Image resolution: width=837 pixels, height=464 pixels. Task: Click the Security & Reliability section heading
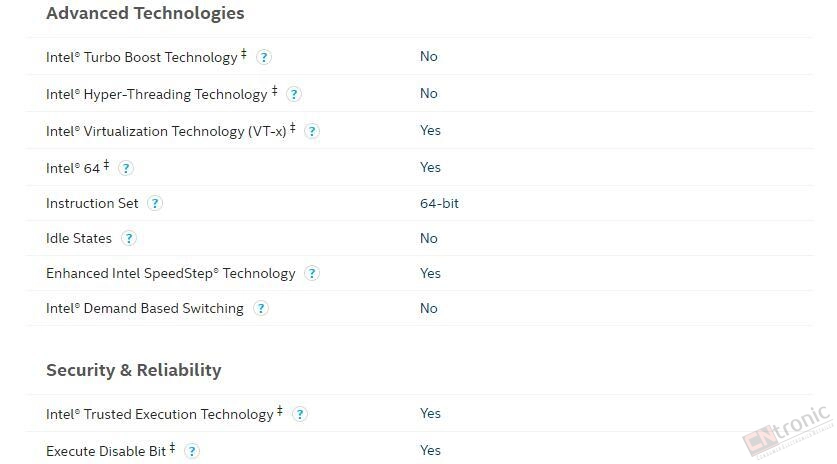tap(133, 370)
